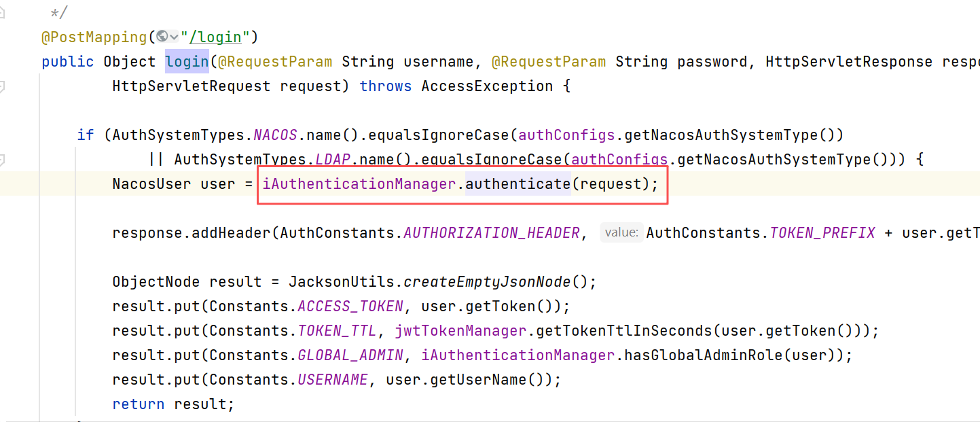Image resolution: width=980 pixels, height=422 pixels.
Task: Click the NACOS enum constant
Action: [x=275, y=135]
